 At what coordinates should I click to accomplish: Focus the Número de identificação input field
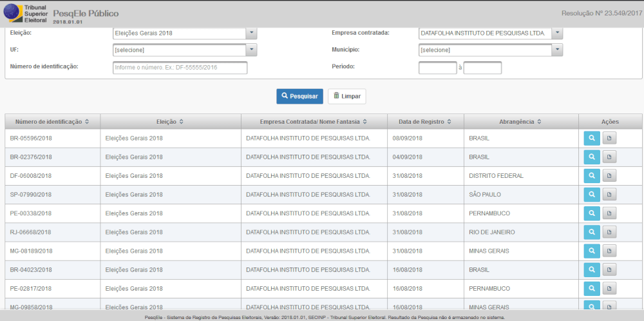(x=180, y=68)
